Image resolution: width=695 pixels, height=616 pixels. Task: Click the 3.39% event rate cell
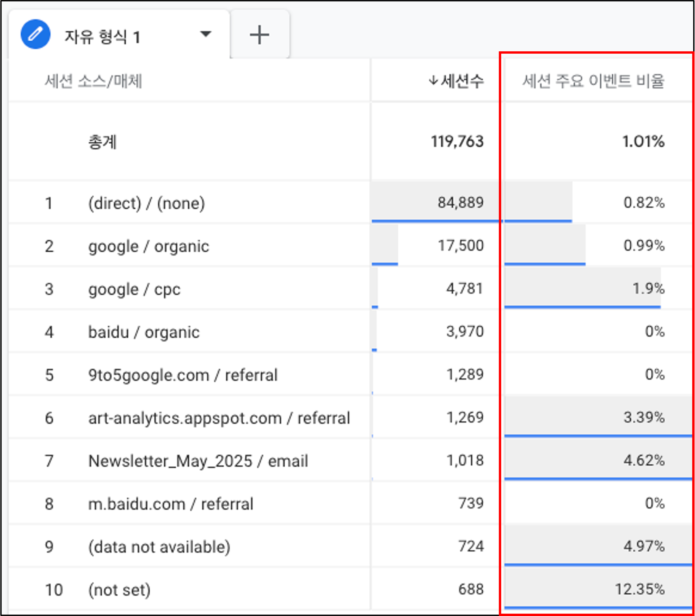644,417
